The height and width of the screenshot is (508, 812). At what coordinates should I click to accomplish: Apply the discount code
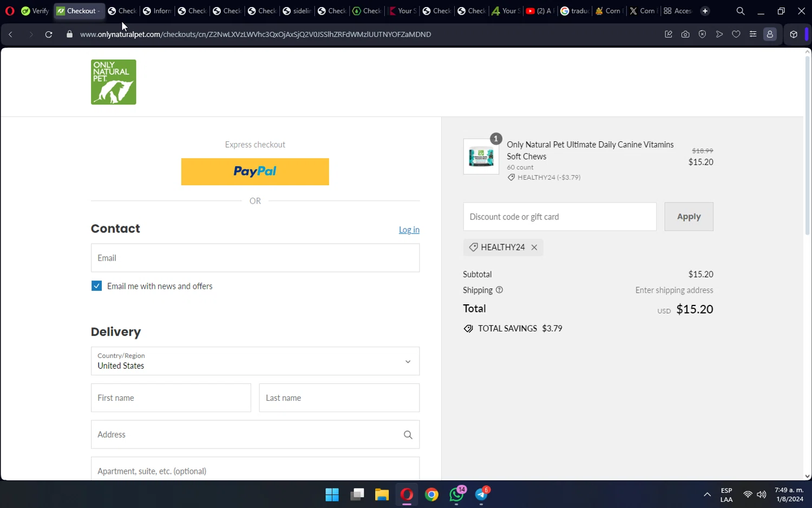coord(689,217)
